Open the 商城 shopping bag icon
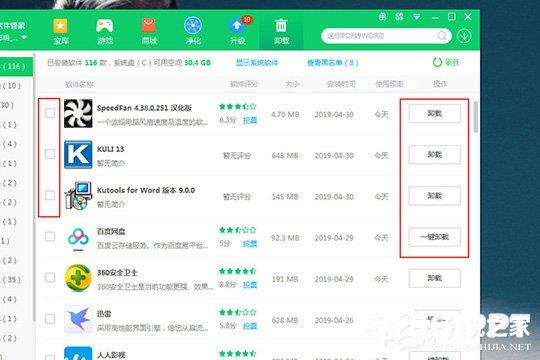 click(x=149, y=26)
